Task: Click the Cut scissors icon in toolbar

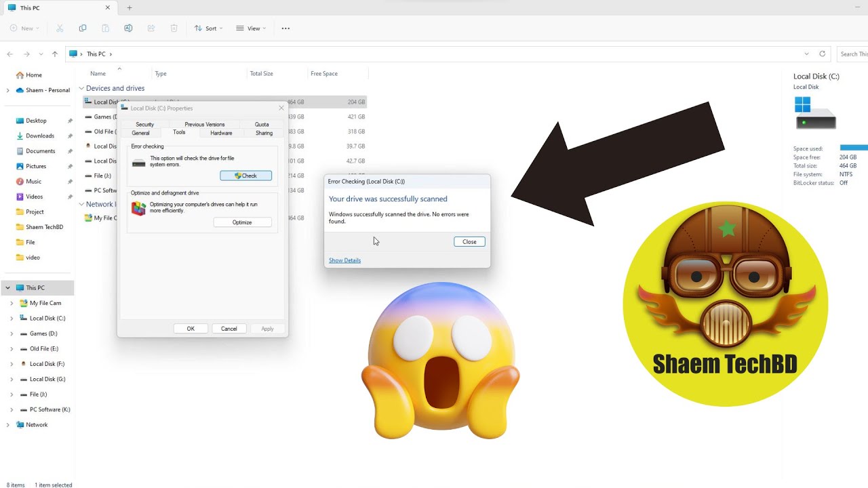Action: [x=60, y=28]
